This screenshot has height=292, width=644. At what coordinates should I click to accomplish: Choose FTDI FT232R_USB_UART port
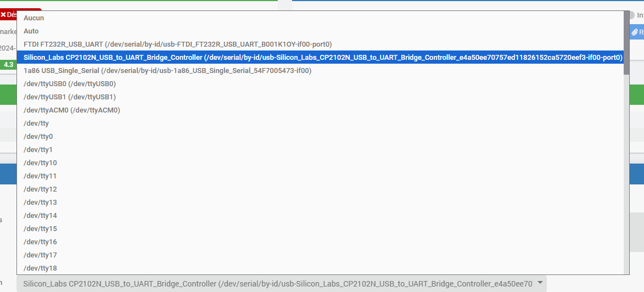(320, 44)
